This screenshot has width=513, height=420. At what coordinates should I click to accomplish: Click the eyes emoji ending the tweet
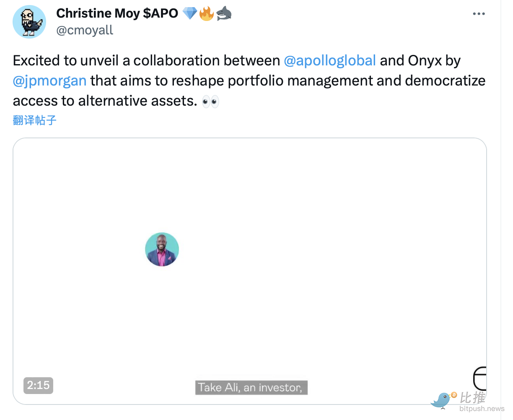coord(210,101)
